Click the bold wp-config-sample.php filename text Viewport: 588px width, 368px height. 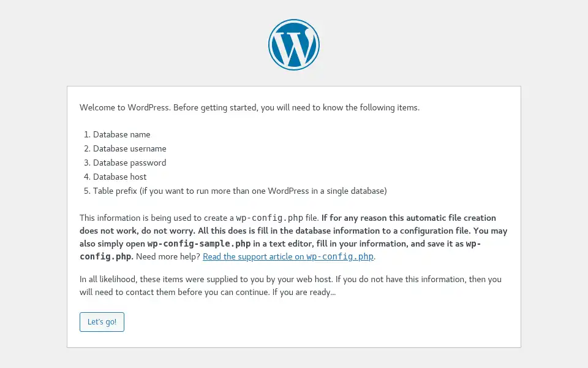[198, 243]
